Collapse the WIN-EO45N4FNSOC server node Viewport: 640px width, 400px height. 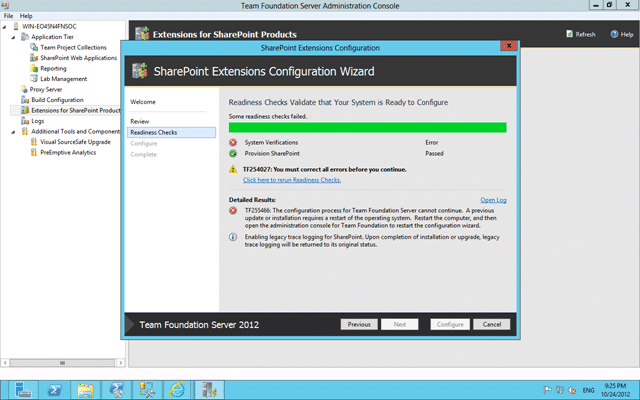coord(4,27)
